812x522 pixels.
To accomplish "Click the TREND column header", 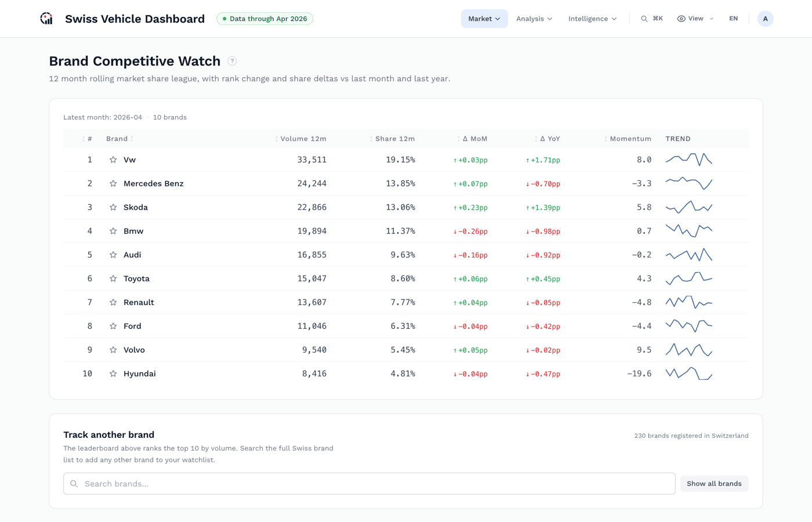I will pyautogui.click(x=678, y=139).
